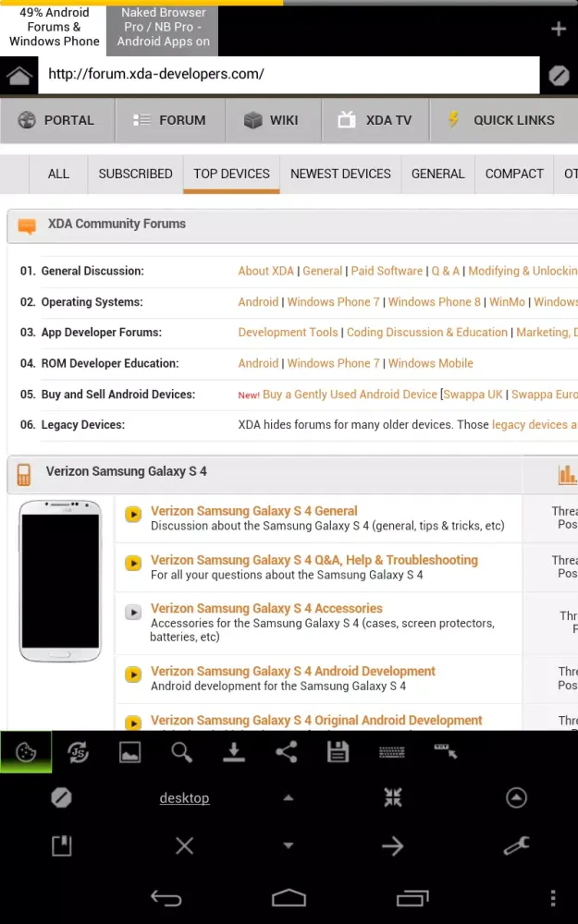Tap Verizon Samsung Galaxy S 4 header
This screenshot has height=924, width=578.
(126, 471)
